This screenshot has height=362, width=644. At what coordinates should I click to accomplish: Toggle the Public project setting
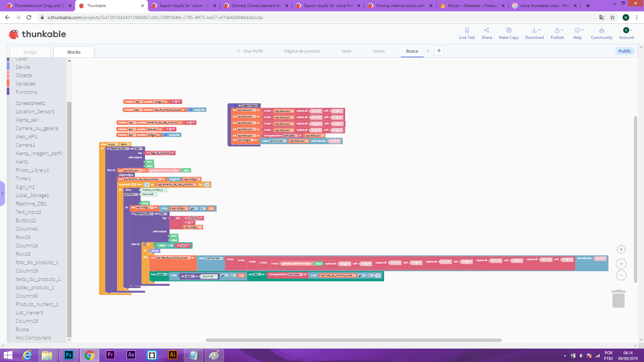coord(625,51)
